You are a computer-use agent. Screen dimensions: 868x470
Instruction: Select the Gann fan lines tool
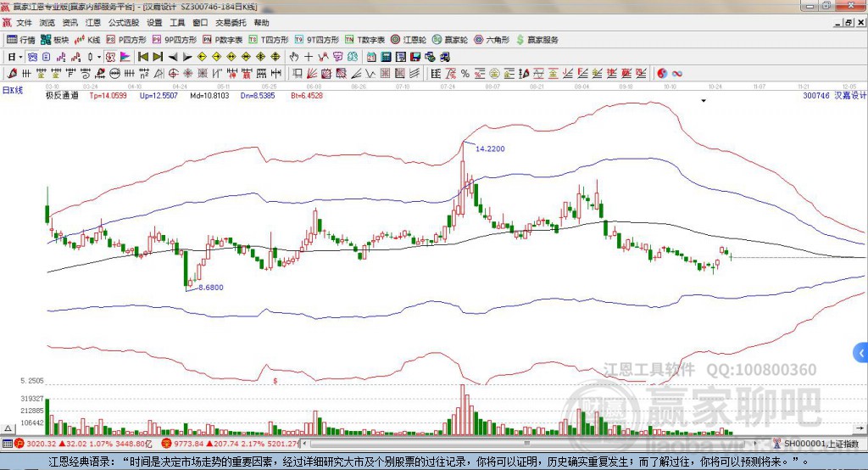[x=312, y=73]
